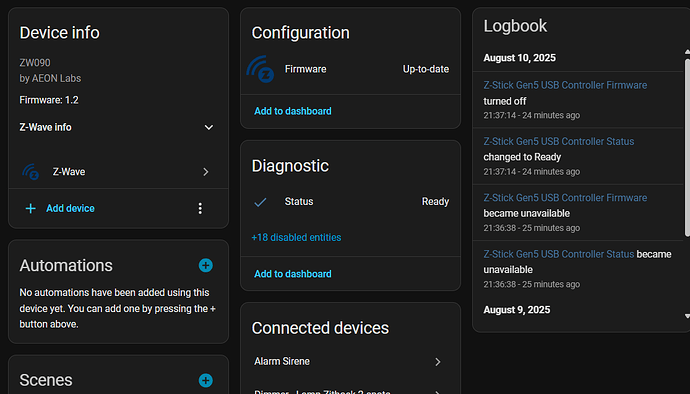Screen dimensions: 690x394
Task: Add a new scene with plus icon
Action: (x=206, y=380)
